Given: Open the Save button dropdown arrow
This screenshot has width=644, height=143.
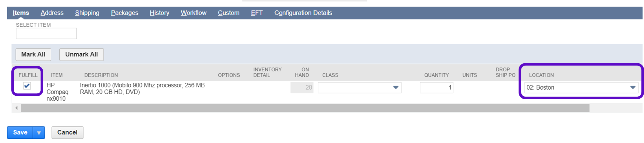Looking at the screenshot, I should coord(39,133).
